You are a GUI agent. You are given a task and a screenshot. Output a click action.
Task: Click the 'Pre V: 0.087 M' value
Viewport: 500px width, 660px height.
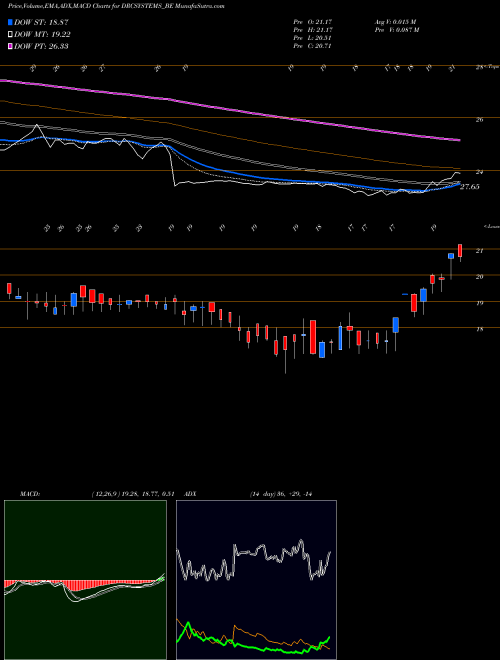pos(398,30)
